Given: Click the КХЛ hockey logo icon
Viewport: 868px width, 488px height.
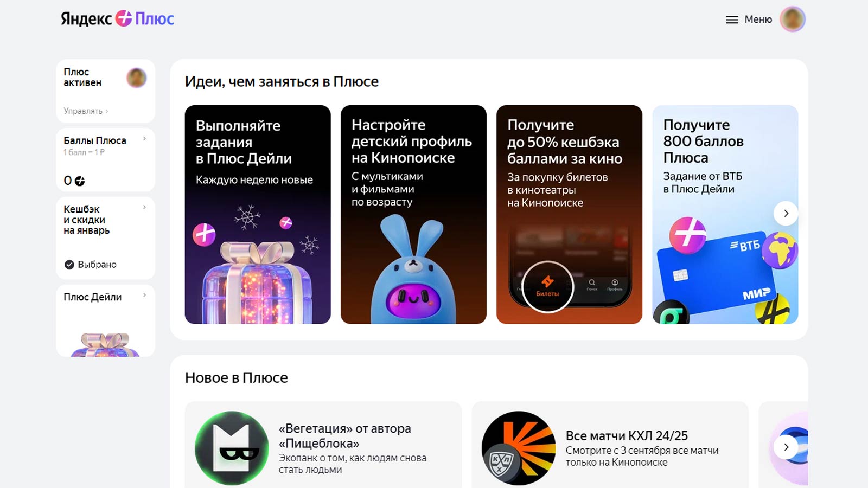Looking at the screenshot, I should (519, 448).
